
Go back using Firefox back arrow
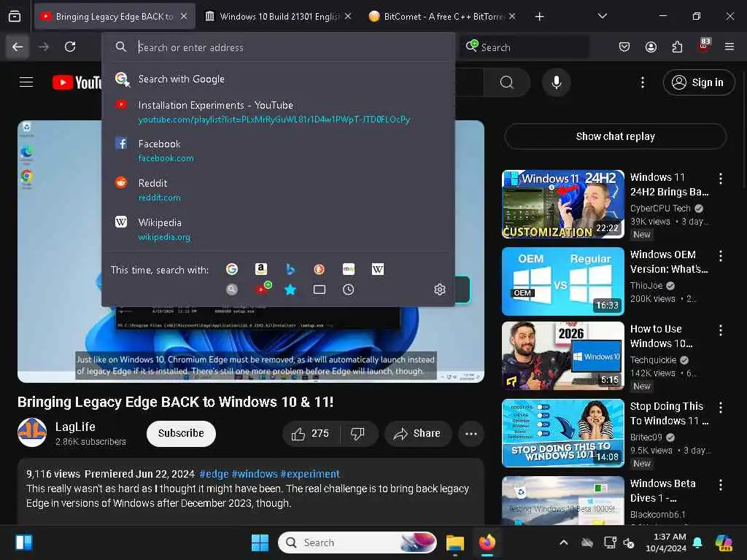(18, 47)
